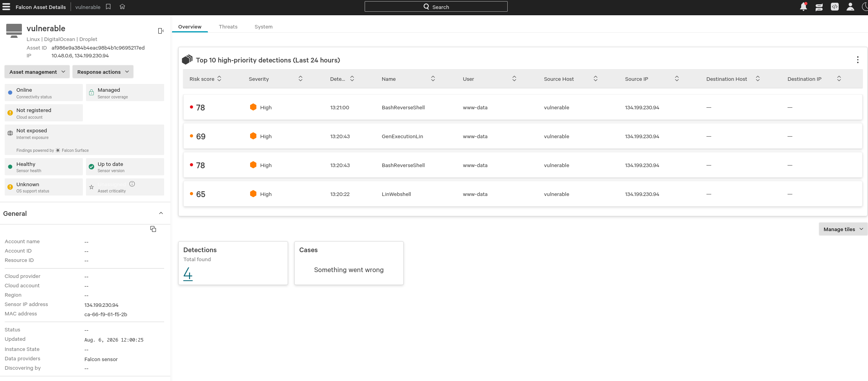Bookmark this page with the bookmark icon
The image size is (868, 381).
108,7
